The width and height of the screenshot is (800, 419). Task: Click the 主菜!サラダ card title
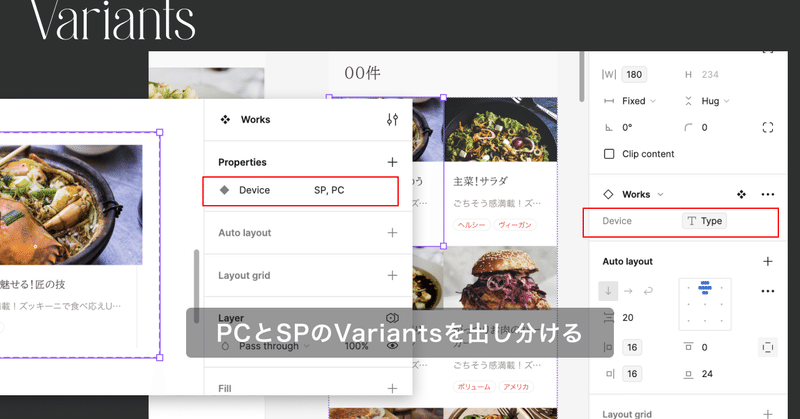click(x=480, y=181)
